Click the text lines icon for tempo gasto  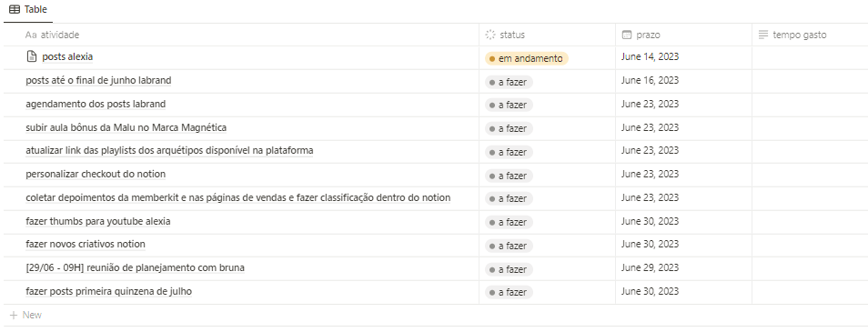click(x=762, y=35)
